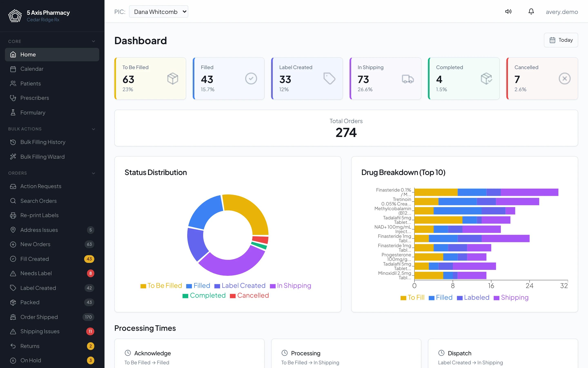Open Shipping Issues with 11 badge

pos(52,331)
